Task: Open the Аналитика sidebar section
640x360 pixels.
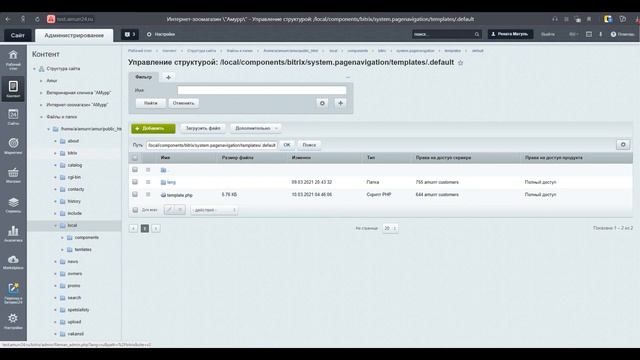Action: coord(13,233)
